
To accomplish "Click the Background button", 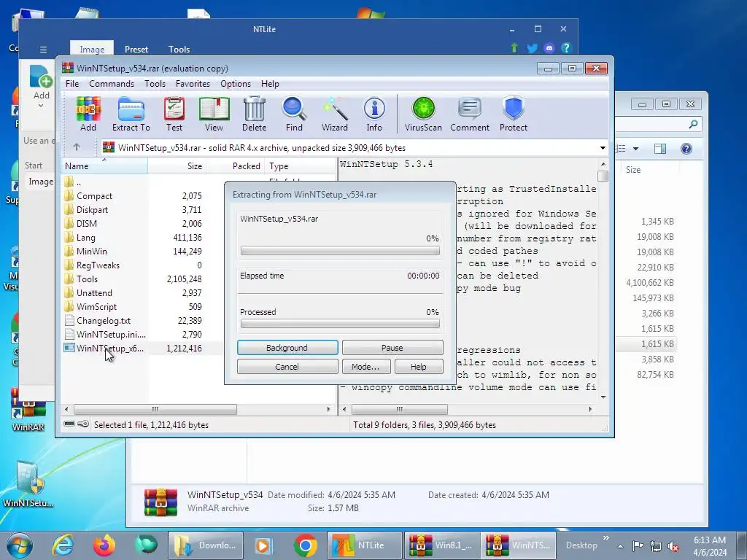I will pyautogui.click(x=287, y=348).
